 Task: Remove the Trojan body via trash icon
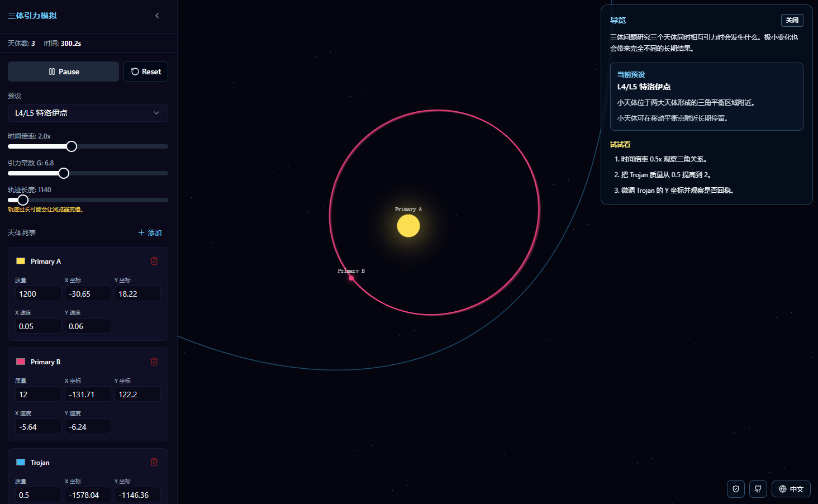click(x=154, y=462)
